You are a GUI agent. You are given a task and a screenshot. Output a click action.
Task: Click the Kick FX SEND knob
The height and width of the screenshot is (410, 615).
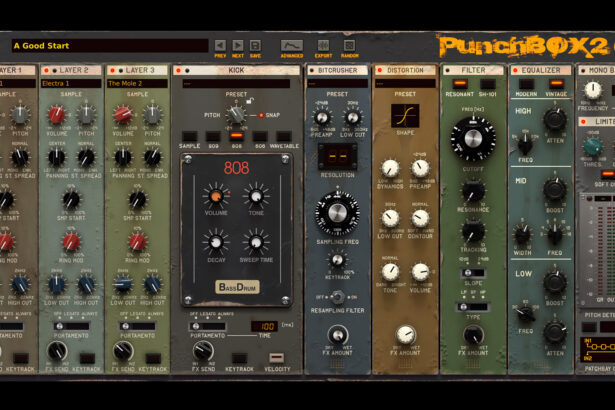203,350
